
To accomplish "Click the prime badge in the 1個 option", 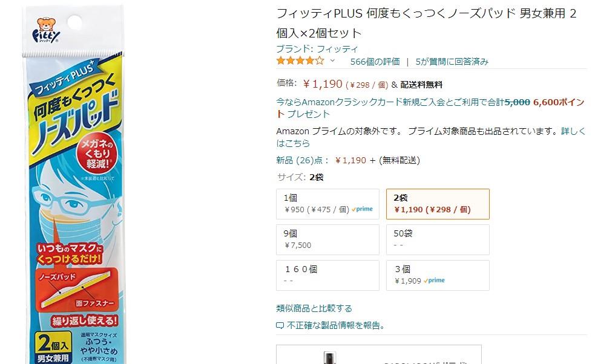I will 362,209.
